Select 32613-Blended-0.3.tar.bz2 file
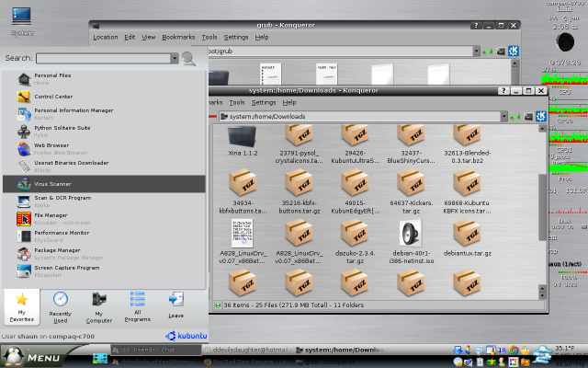Image resolution: width=588 pixels, height=368 pixels. (467, 145)
